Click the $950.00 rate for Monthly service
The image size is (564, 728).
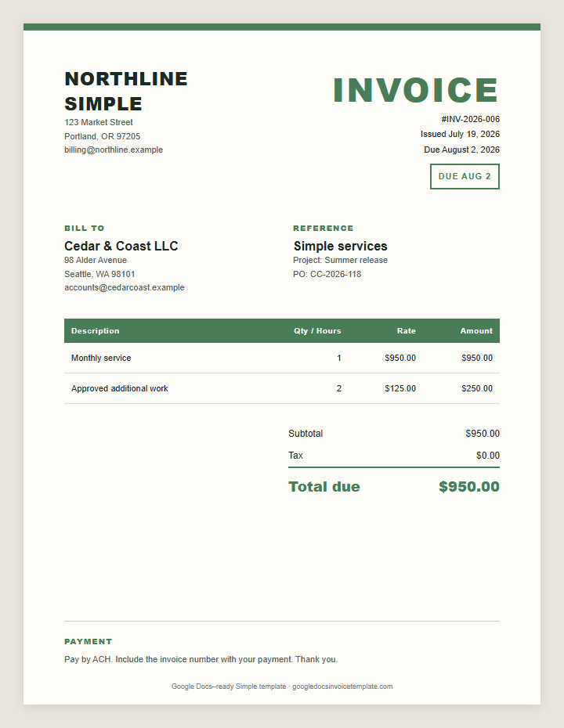click(400, 358)
